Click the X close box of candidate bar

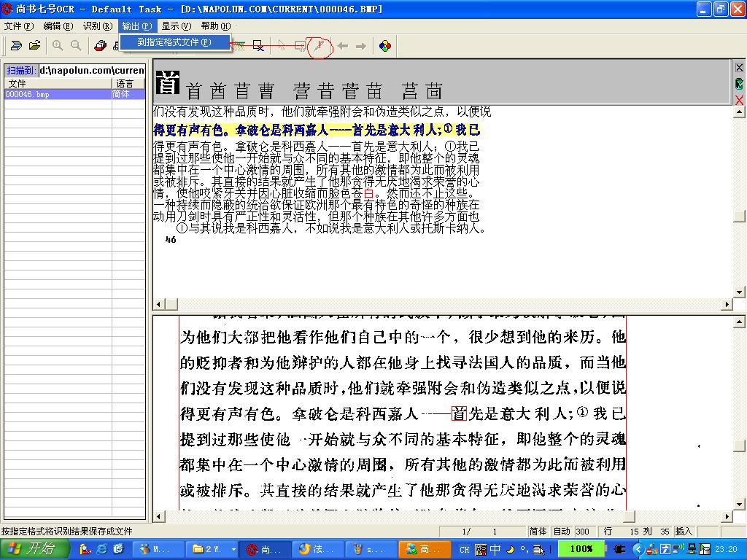coord(740,68)
